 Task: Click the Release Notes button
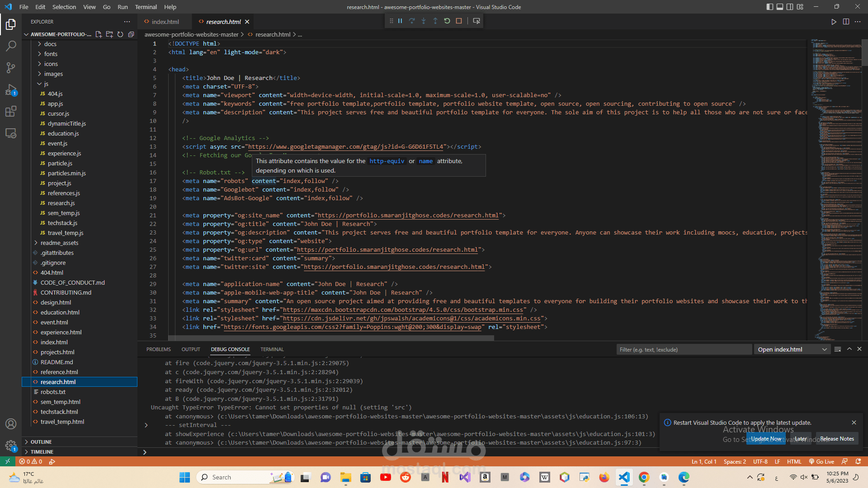837,439
